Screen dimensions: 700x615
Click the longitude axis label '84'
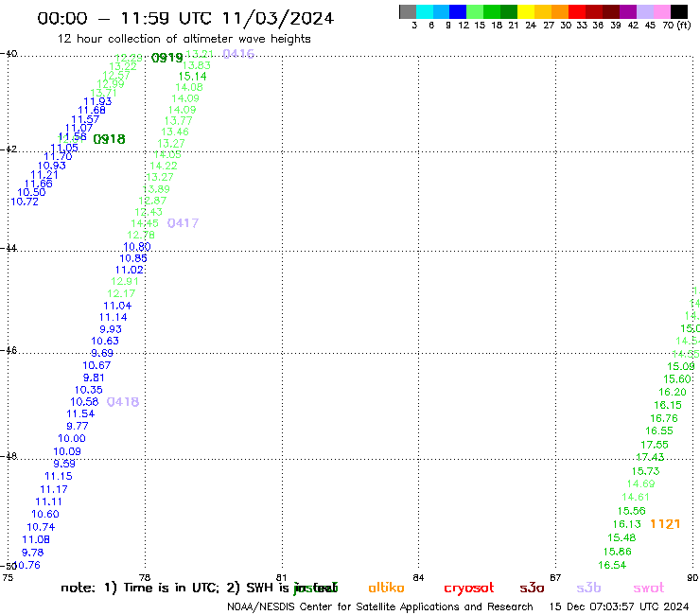[418, 577]
